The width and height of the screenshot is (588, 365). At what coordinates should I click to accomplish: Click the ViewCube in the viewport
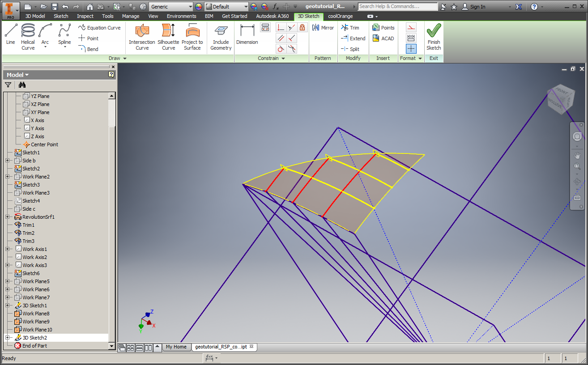560,98
